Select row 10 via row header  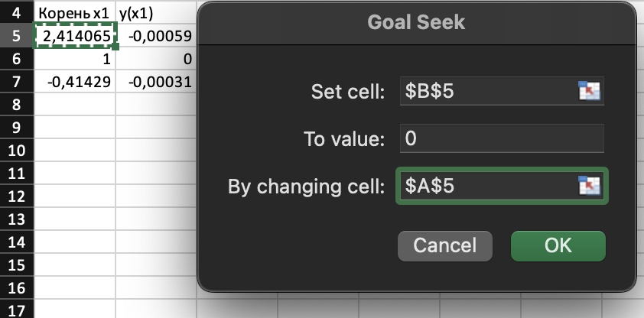(16, 151)
